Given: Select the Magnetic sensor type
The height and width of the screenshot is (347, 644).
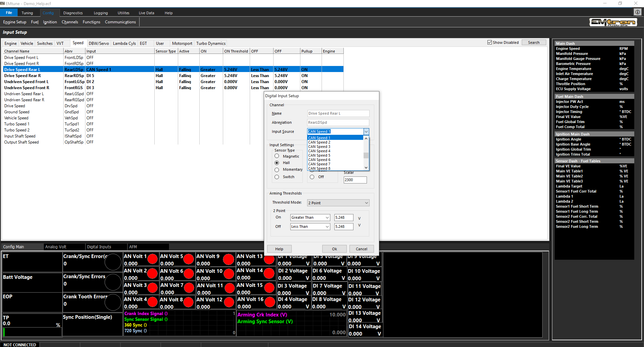Looking at the screenshot, I should 277,156.
